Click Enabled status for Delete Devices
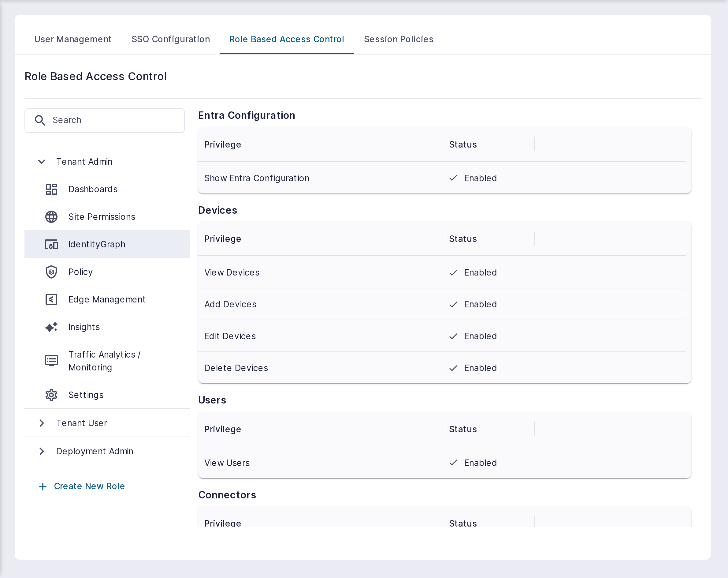The image size is (728, 578). click(480, 368)
